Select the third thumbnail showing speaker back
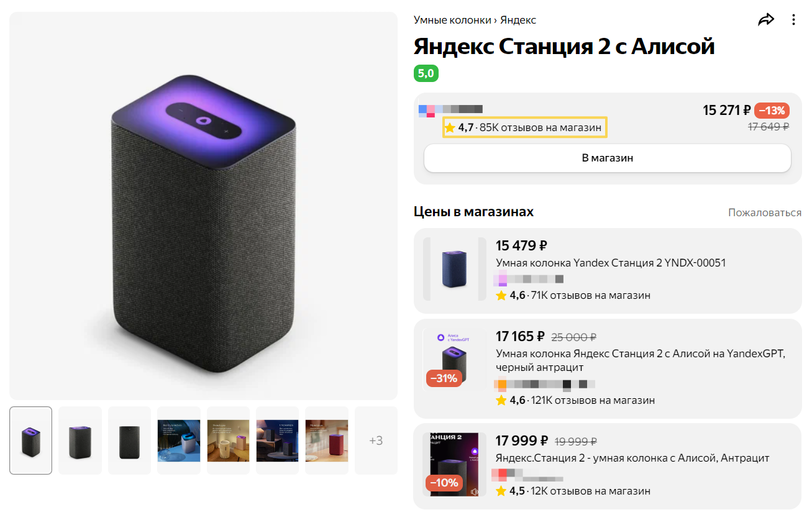 [x=129, y=441]
